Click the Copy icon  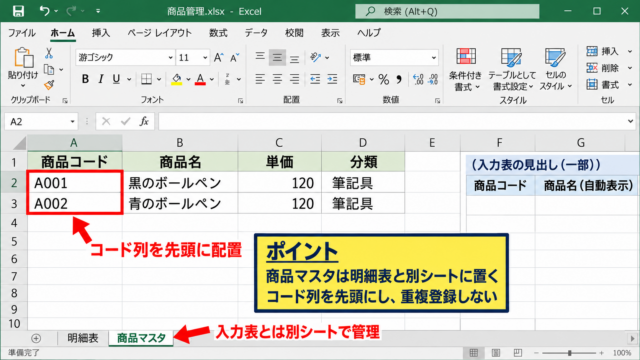[49, 70]
